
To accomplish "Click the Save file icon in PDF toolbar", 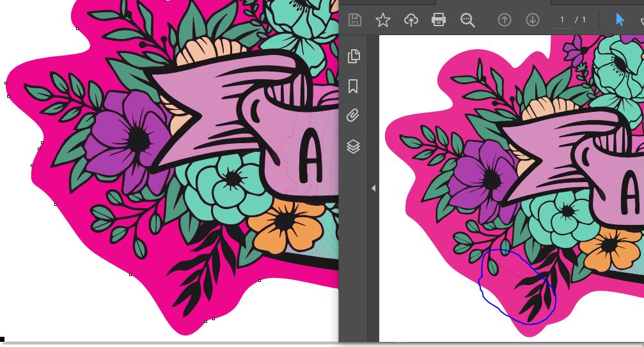I will click(x=355, y=20).
